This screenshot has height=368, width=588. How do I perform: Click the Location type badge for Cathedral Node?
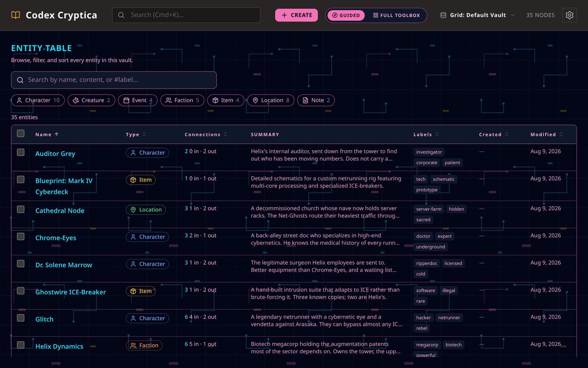(x=146, y=210)
